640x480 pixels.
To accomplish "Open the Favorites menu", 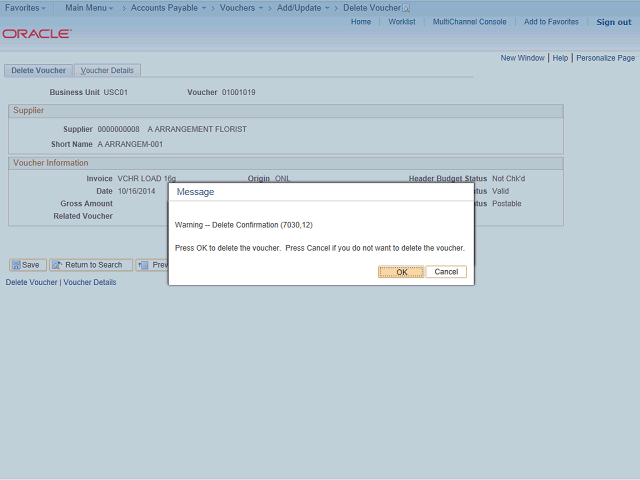I will pyautogui.click(x=25, y=8).
